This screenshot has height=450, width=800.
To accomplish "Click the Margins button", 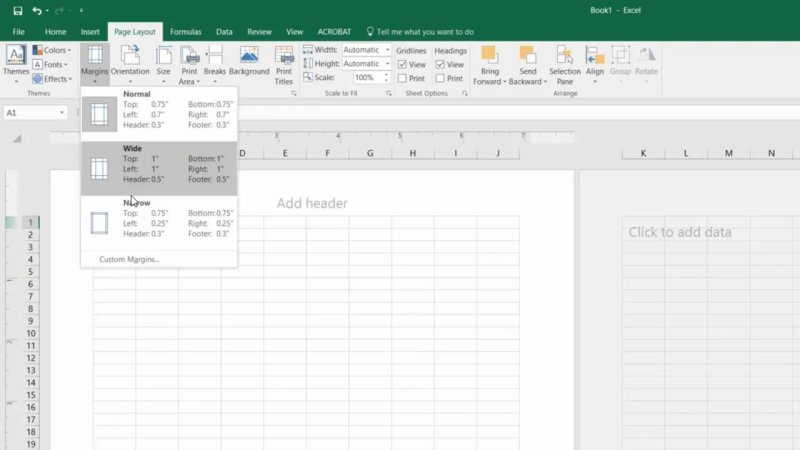I will coord(95,65).
